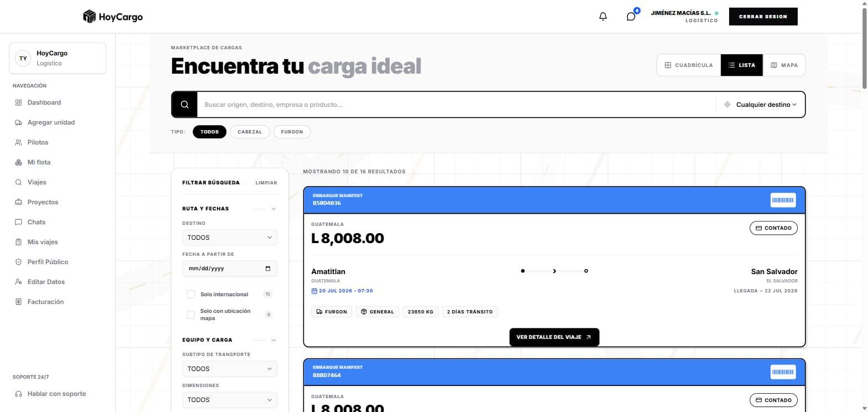Click Hablar con soporte link
This screenshot has height=412, width=868.
point(56,394)
